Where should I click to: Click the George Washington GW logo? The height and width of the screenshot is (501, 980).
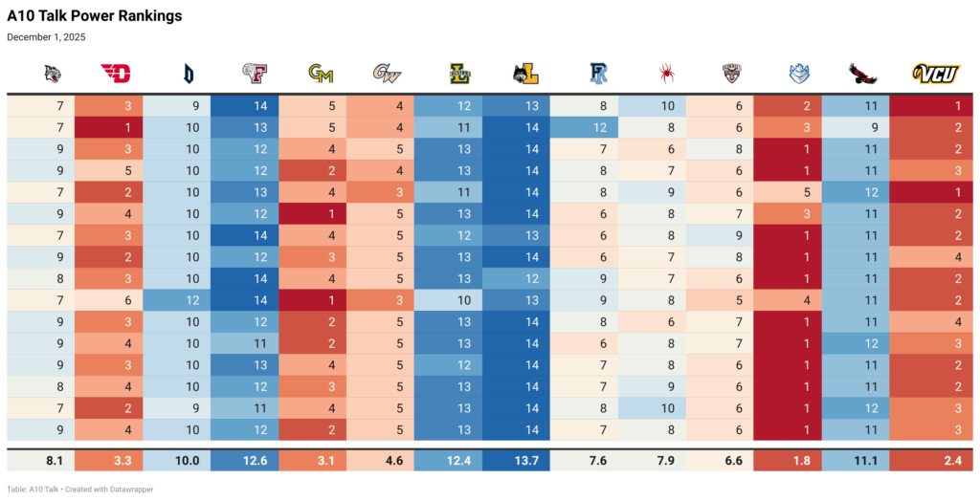(388, 73)
